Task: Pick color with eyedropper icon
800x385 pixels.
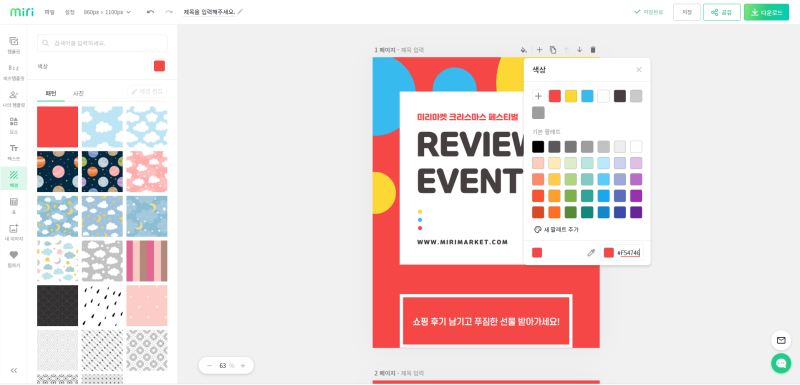Action: (x=591, y=252)
